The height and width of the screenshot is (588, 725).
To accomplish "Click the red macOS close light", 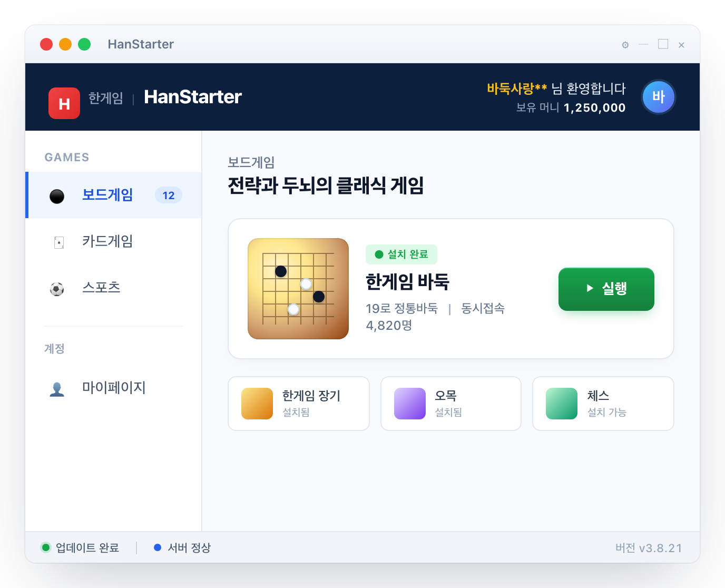I will pyautogui.click(x=46, y=44).
